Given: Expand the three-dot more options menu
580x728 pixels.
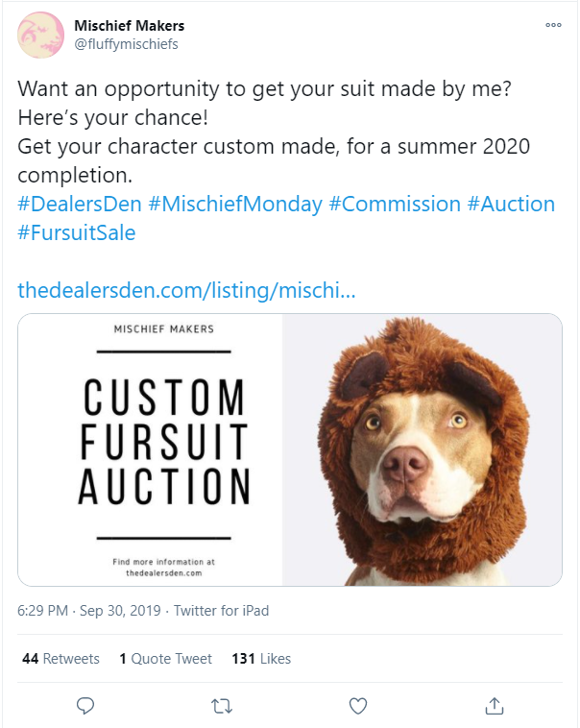Looking at the screenshot, I should coord(552,26).
